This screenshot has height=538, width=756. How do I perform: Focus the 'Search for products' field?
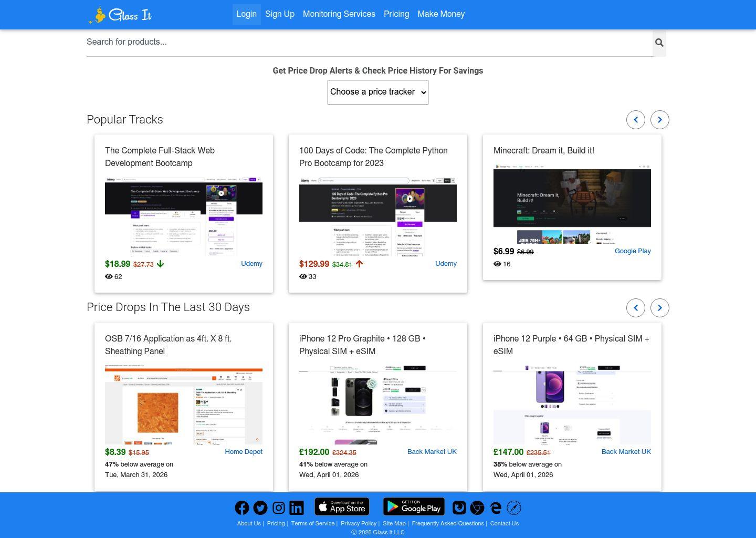click(x=367, y=42)
